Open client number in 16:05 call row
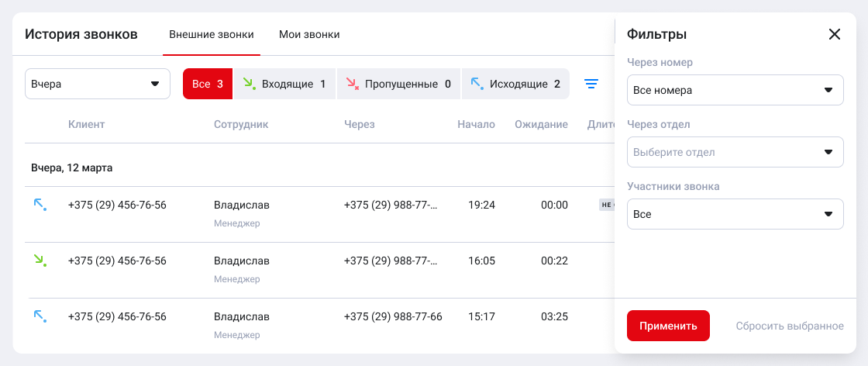 pos(117,261)
